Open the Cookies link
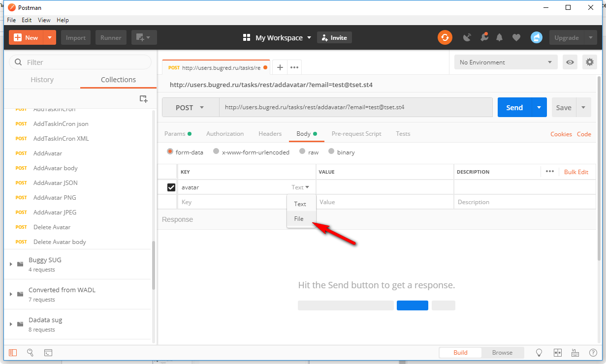 561,134
